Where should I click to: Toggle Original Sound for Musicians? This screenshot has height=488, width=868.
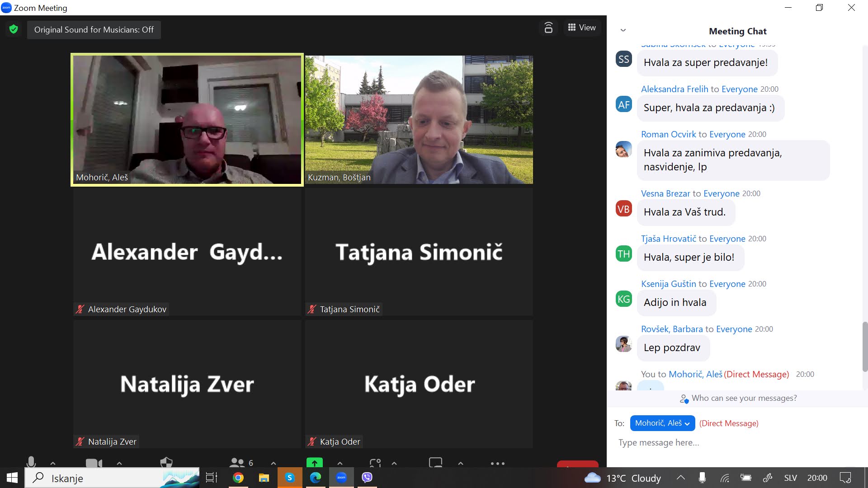tap(94, 30)
